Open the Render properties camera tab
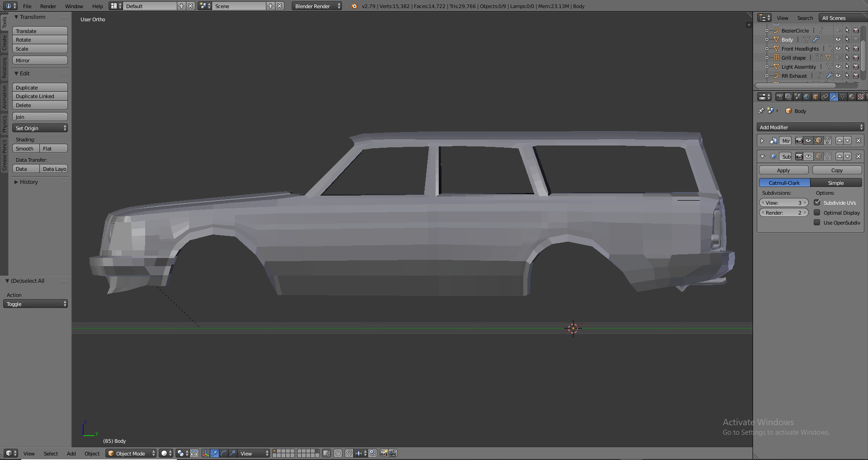The height and width of the screenshot is (460, 868). point(779,97)
